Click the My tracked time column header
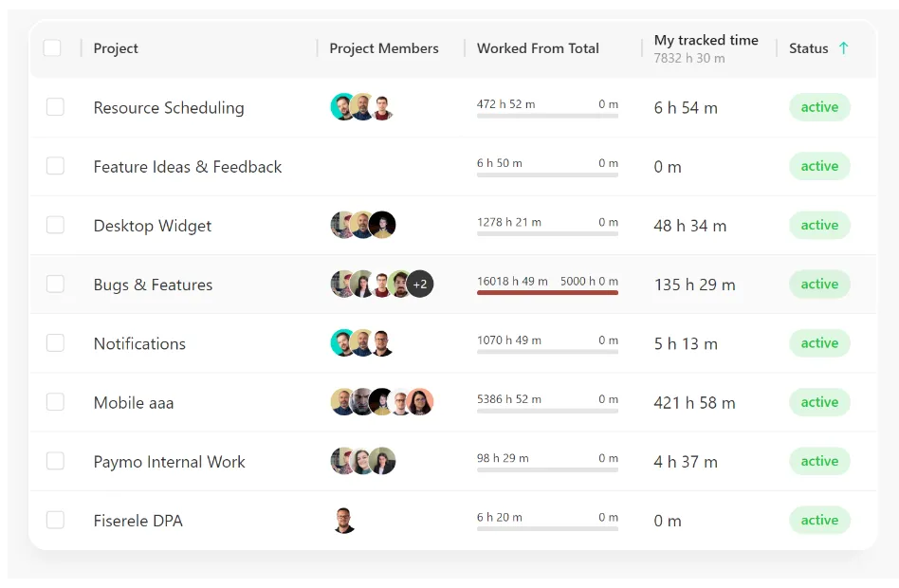This screenshot has height=588, width=899. pos(706,40)
